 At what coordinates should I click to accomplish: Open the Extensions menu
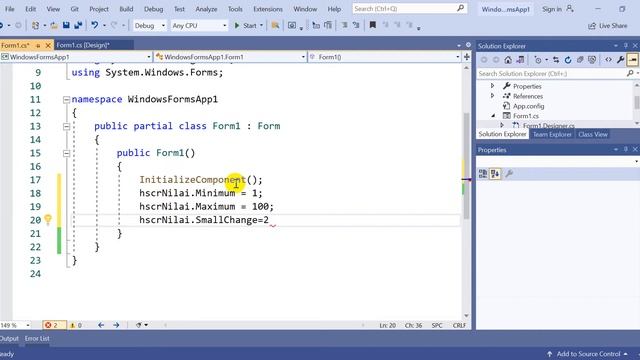[268, 9]
